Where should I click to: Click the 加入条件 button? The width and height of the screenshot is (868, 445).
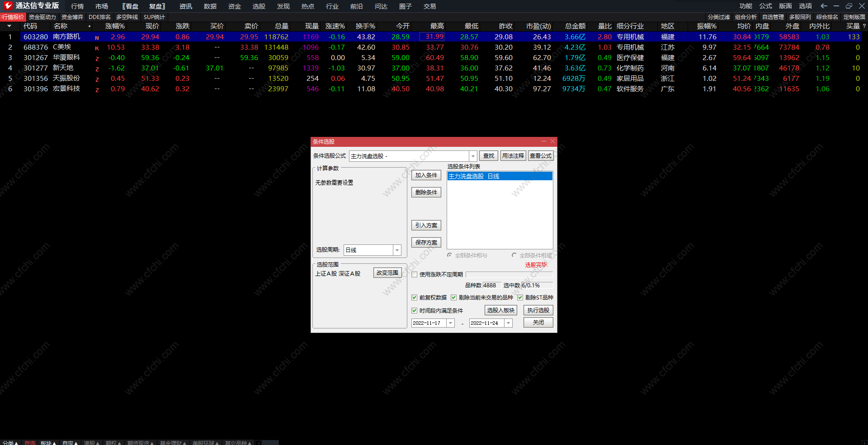click(x=426, y=175)
